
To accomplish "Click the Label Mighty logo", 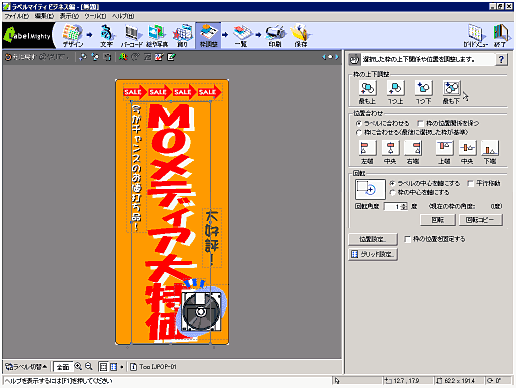I will click(28, 36).
